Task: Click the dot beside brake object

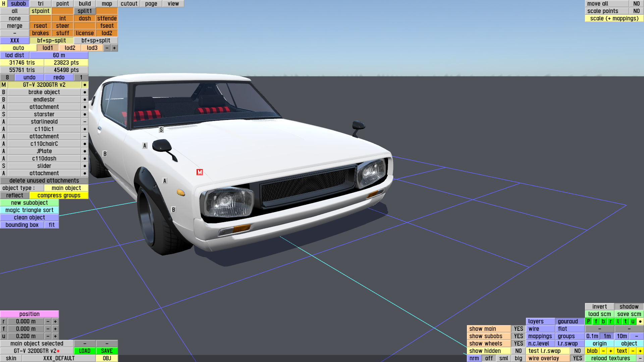Action: click(x=85, y=92)
